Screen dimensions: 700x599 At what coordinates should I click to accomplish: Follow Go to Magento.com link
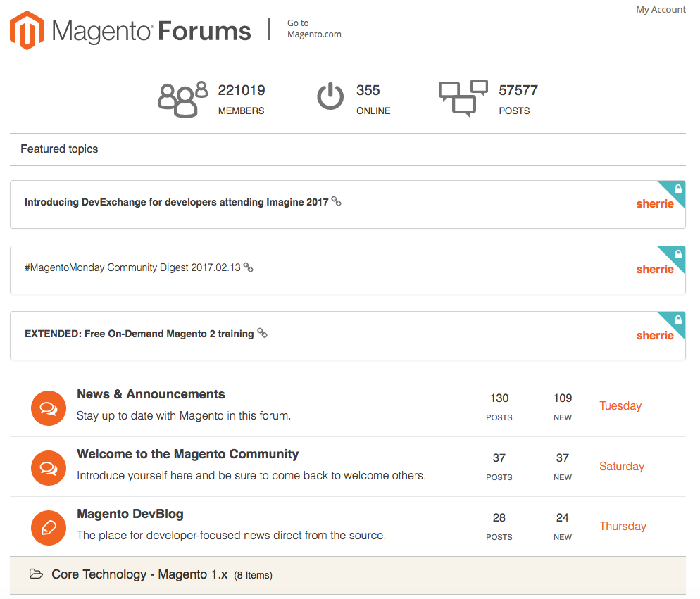pyautogui.click(x=314, y=29)
